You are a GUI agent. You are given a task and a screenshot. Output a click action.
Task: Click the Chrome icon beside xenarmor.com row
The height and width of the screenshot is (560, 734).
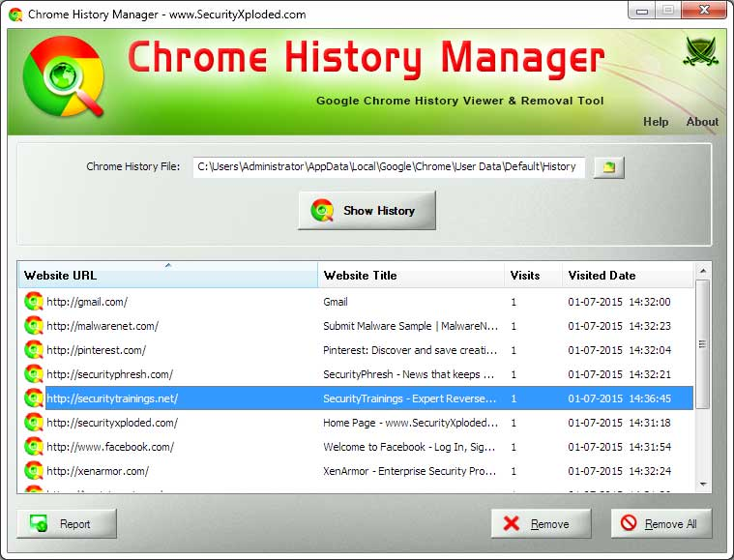tap(33, 471)
